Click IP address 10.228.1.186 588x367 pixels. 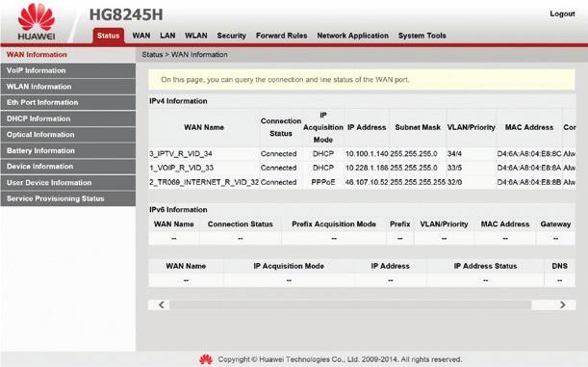tap(367, 168)
